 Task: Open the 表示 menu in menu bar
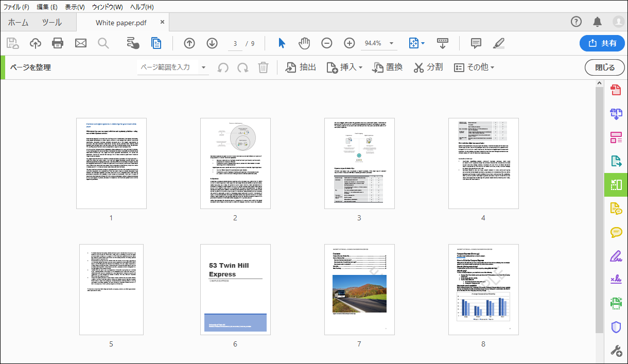coord(74,7)
